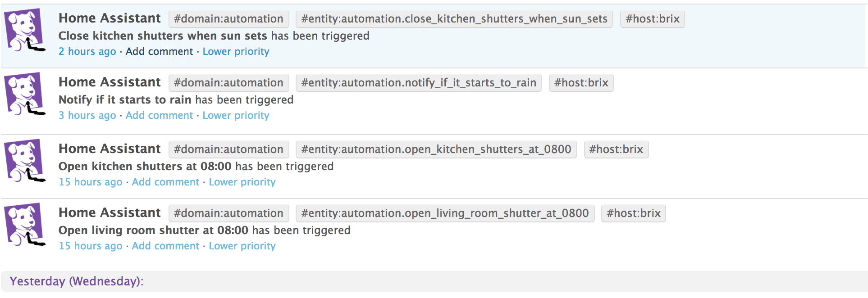
Task: Select the open_kitchen_shutters_at_0800 entity tag
Action: pyautogui.click(x=436, y=149)
